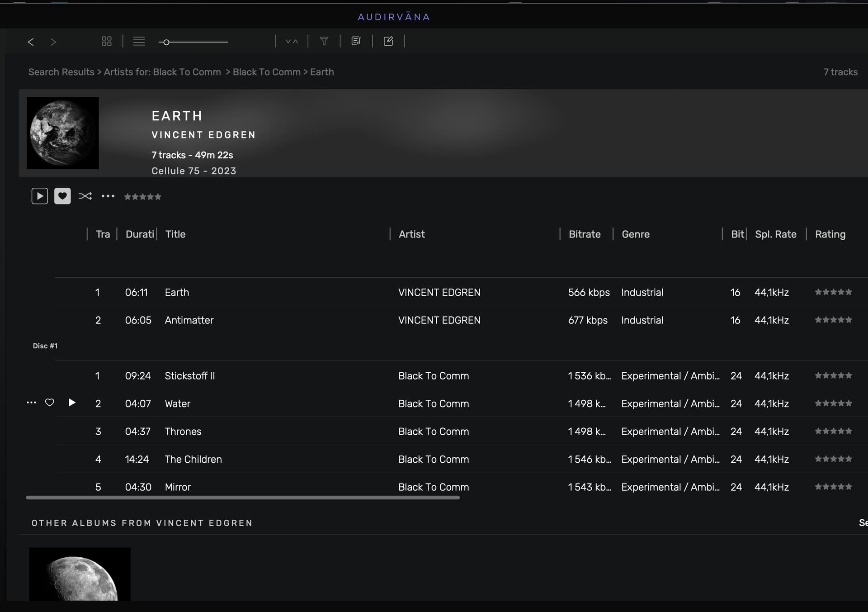Sort by Title column header
This screenshot has height=612, width=868.
tap(175, 234)
